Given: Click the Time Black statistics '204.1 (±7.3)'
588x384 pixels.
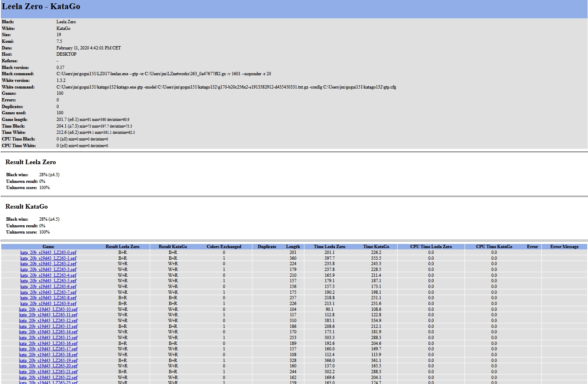Looking at the screenshot, I should pos(67,126).
